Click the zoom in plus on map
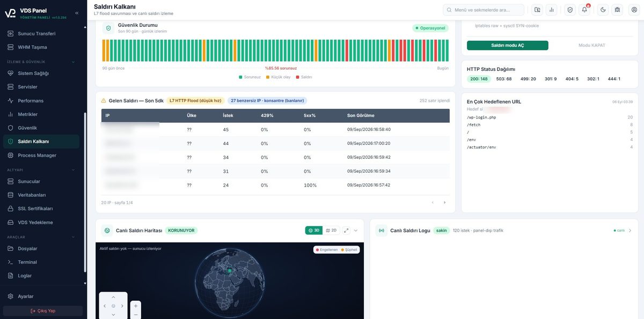644x319 pixels. click(136, 306)
